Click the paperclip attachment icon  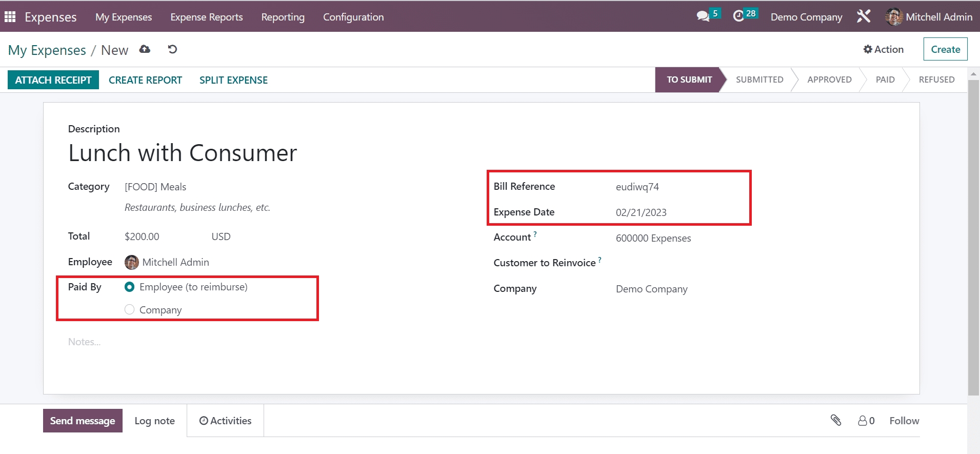(x=836, y=421)
